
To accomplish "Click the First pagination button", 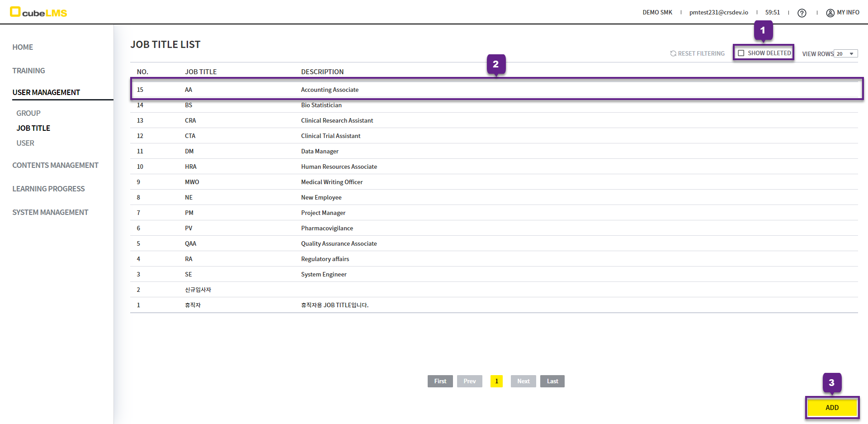I will tap(440, 381).
